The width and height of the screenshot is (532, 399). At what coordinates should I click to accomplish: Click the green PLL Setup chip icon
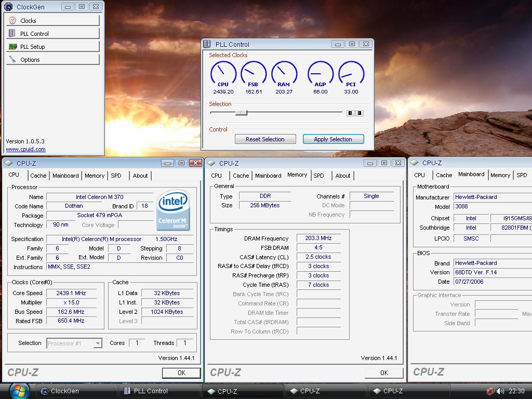click(x=13, y=46)
